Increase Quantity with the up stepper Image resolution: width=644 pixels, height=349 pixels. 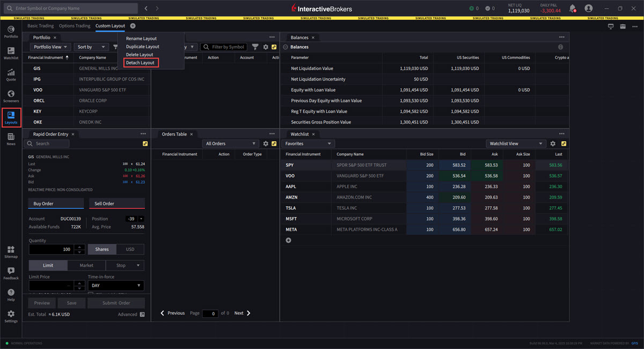coord(80,247)
